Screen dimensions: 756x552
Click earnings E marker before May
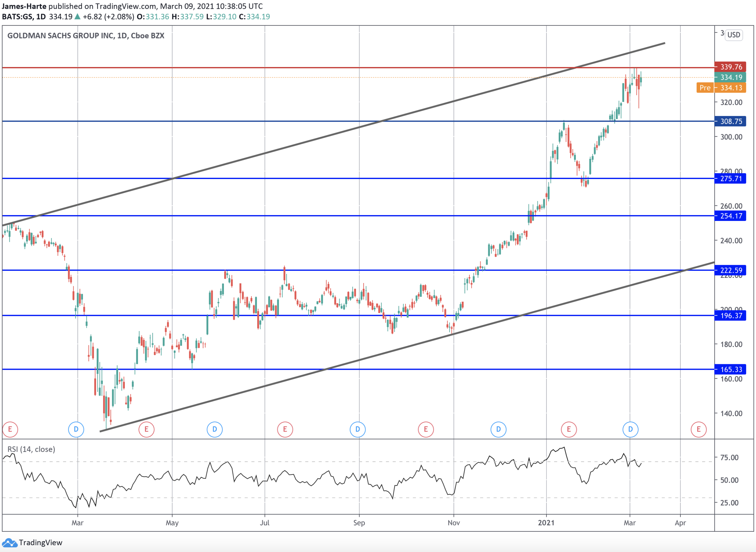point(146,429)
